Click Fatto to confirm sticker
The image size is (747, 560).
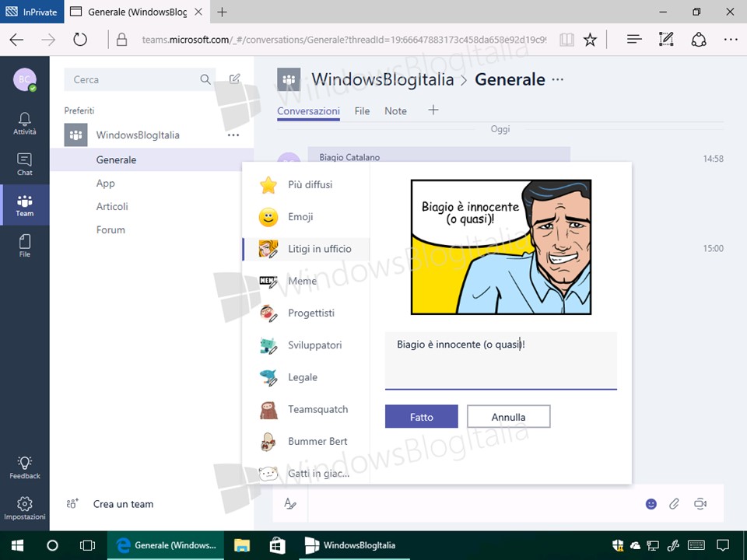[422, 417]
